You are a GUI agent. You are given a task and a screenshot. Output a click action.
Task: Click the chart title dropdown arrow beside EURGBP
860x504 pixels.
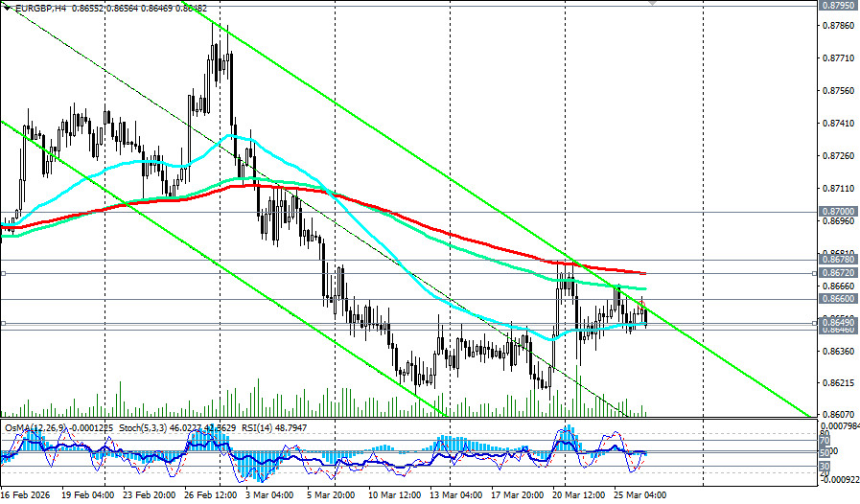pyautogui.click(x=6, y=8)
